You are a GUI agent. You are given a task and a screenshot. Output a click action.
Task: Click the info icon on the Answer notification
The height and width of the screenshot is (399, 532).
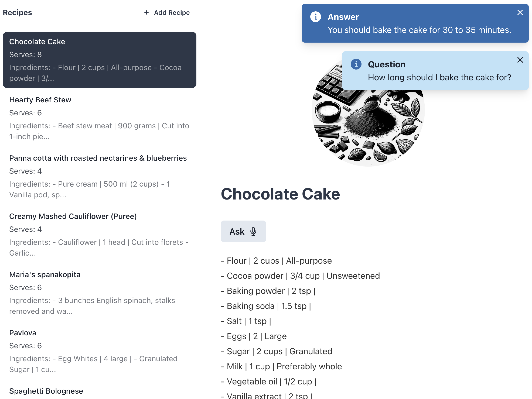(316, 17)
